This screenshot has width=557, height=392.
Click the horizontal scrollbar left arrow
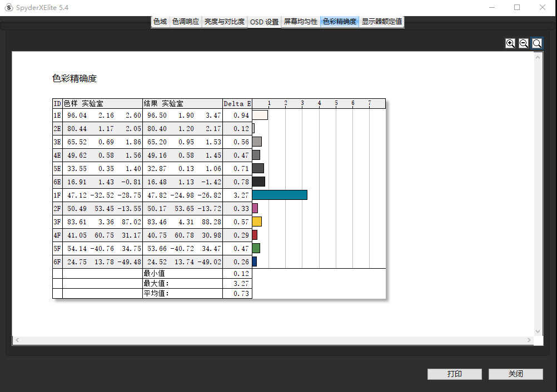17,340
